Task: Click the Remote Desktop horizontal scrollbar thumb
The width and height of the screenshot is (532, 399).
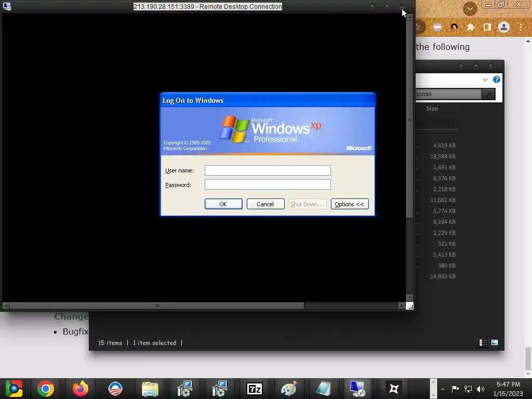Action: (157, 305)
